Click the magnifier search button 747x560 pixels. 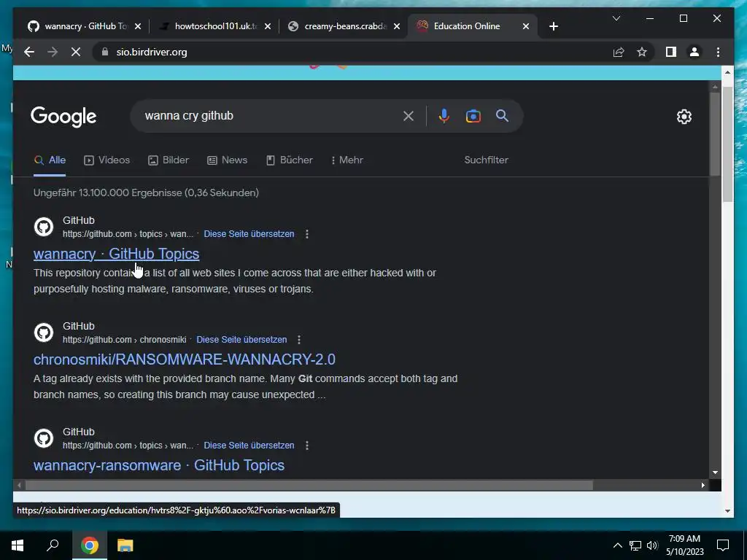[502, 116]
